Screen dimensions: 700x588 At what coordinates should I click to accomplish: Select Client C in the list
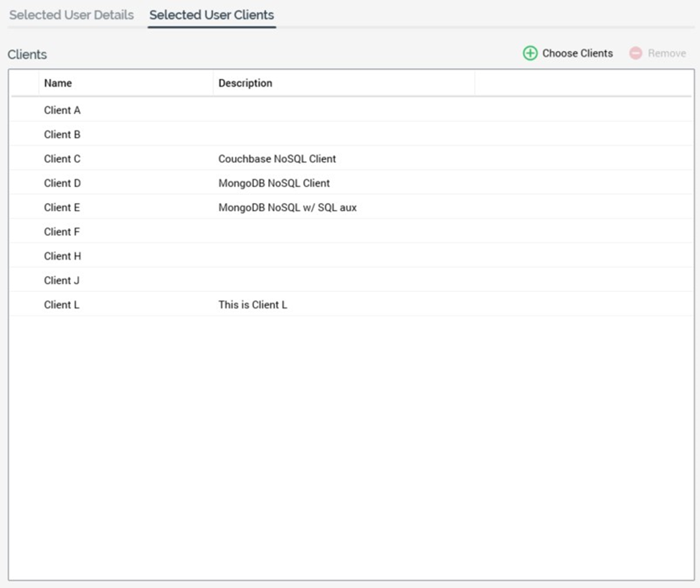pos(62,159)
